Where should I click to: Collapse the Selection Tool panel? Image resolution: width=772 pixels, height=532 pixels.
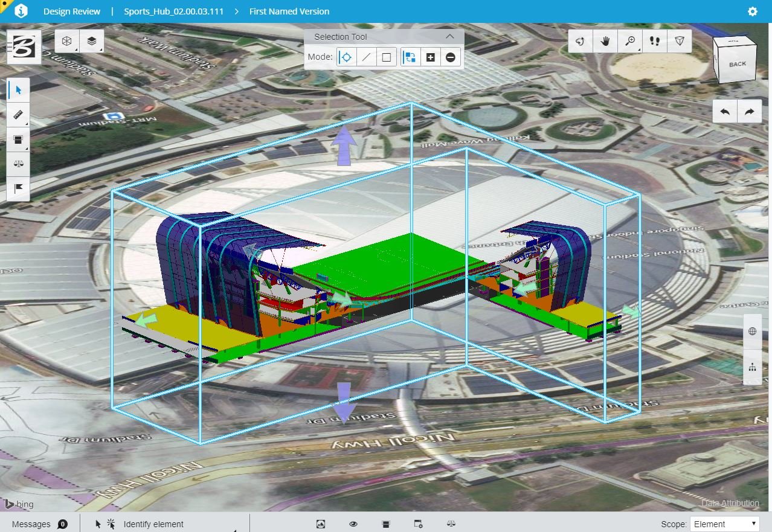[449, 37]
